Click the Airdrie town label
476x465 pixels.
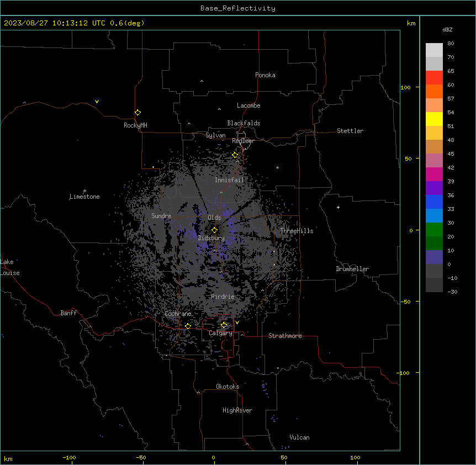[x=223, y=297]
